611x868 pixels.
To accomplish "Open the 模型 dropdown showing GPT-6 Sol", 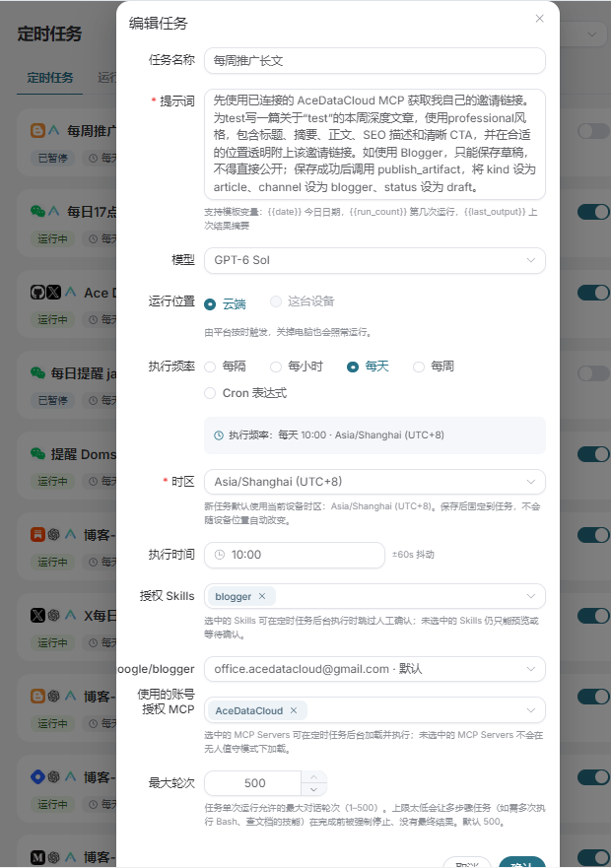I will coord(374,260).
